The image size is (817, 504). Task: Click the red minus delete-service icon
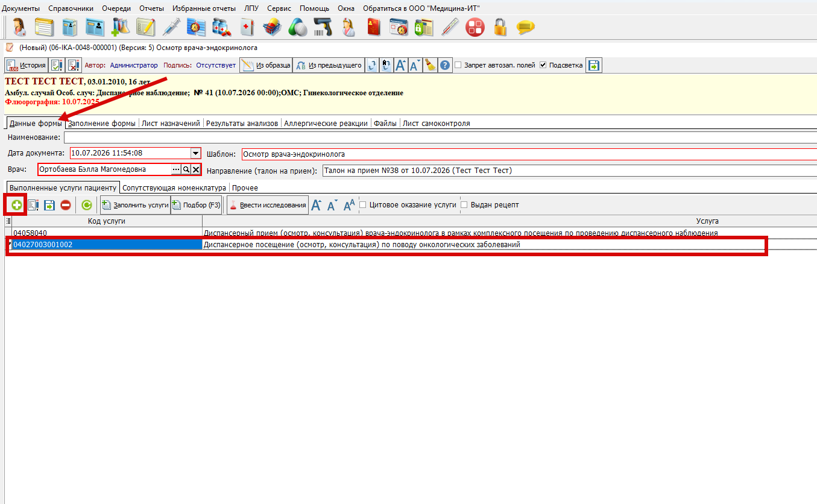tap(65, 205)
